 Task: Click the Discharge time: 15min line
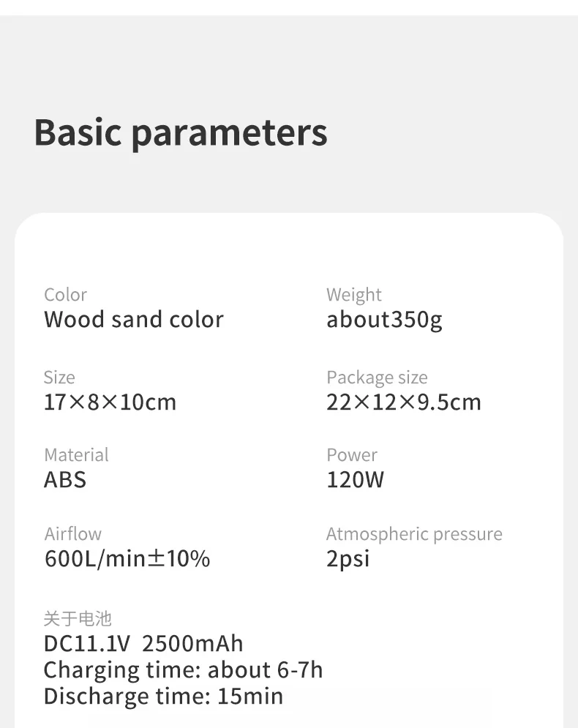click(x=163, y=696)
